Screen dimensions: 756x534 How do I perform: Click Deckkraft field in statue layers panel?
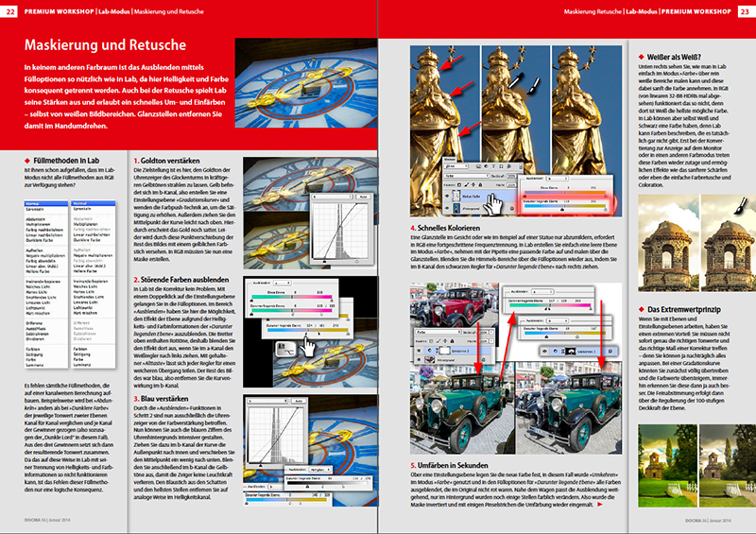pyautogui.click(x=511, y=176)
